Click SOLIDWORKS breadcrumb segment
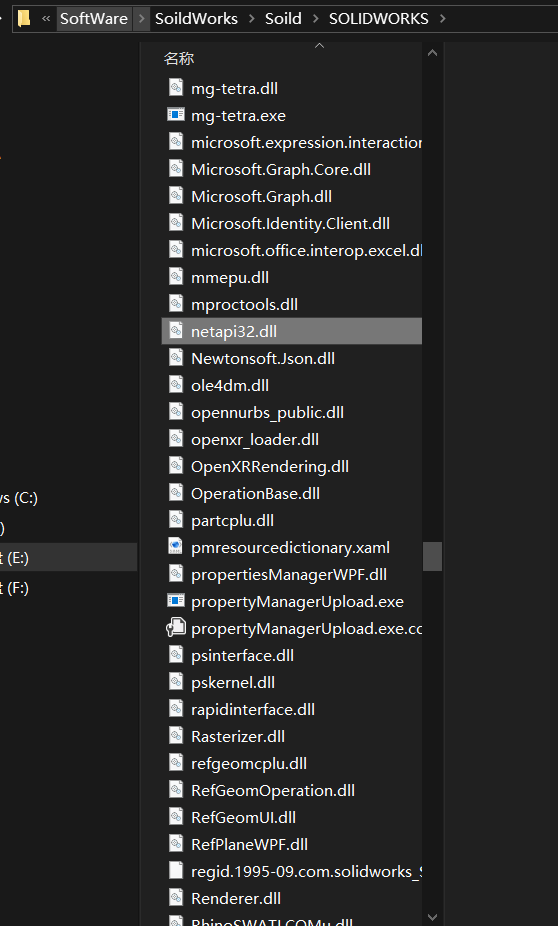558x926 pixels. (x=378, y=19)
